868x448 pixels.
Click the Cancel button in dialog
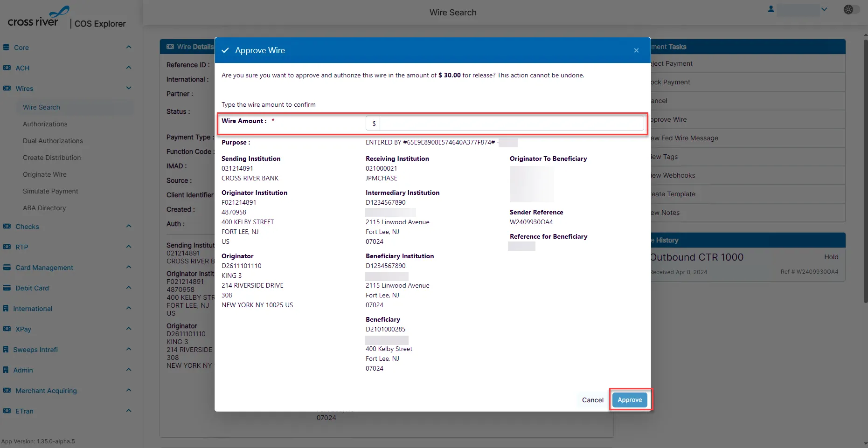(592, 400)
